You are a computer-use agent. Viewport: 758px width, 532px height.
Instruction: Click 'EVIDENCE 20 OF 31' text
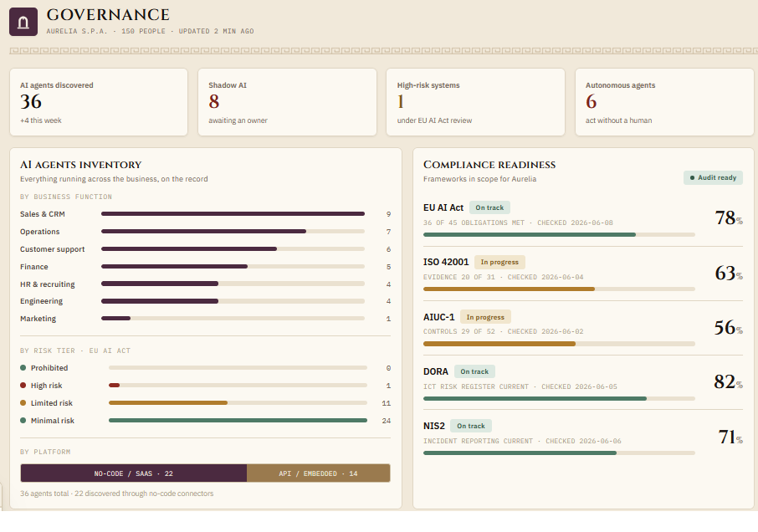point(459,278)
